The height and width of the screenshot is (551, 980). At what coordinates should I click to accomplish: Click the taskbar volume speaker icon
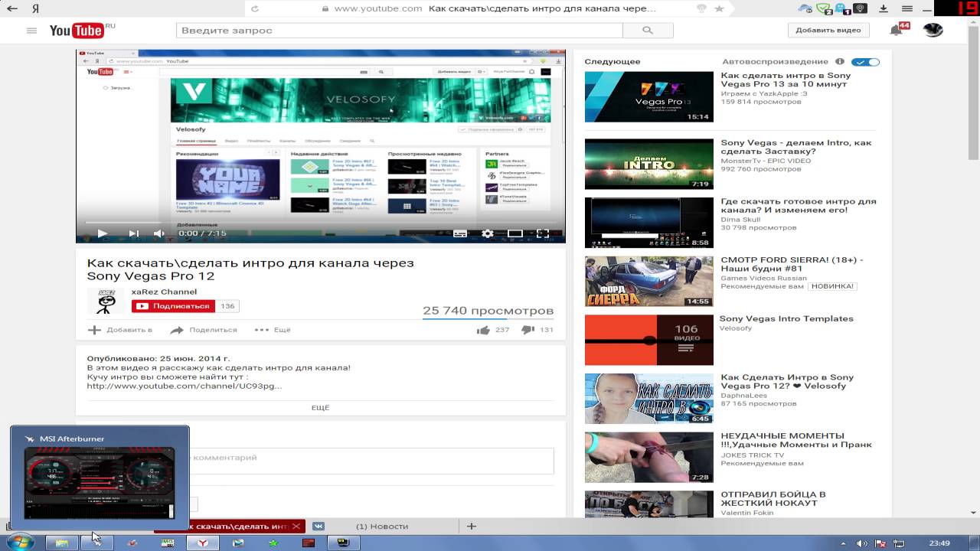(861, 543)
